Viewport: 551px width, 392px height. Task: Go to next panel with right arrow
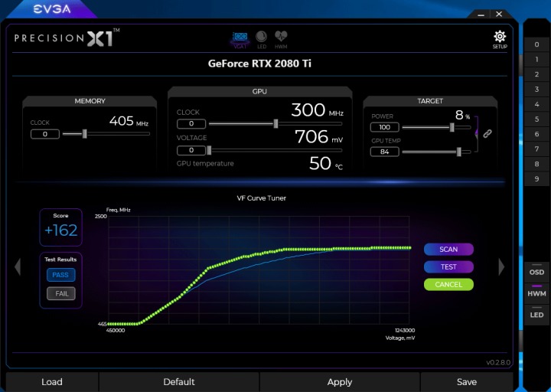click(x=501, y=266)
